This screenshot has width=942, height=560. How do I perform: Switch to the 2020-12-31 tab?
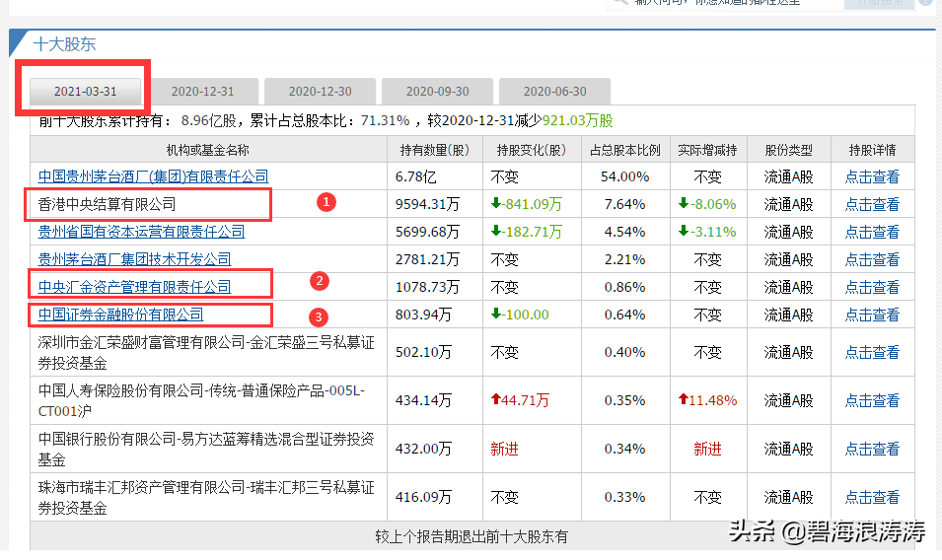click(202, 92)
